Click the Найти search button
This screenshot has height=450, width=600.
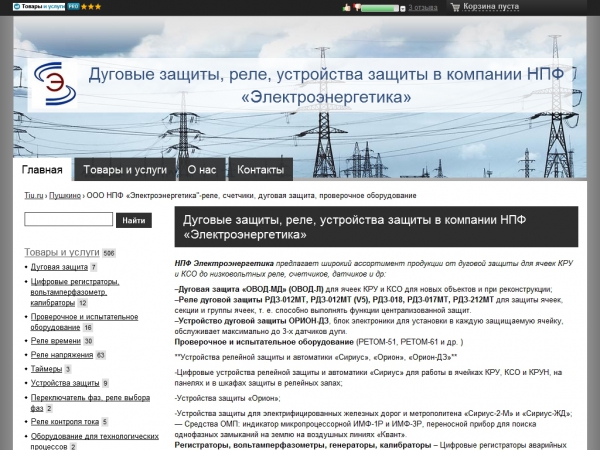tap(134, 220)
